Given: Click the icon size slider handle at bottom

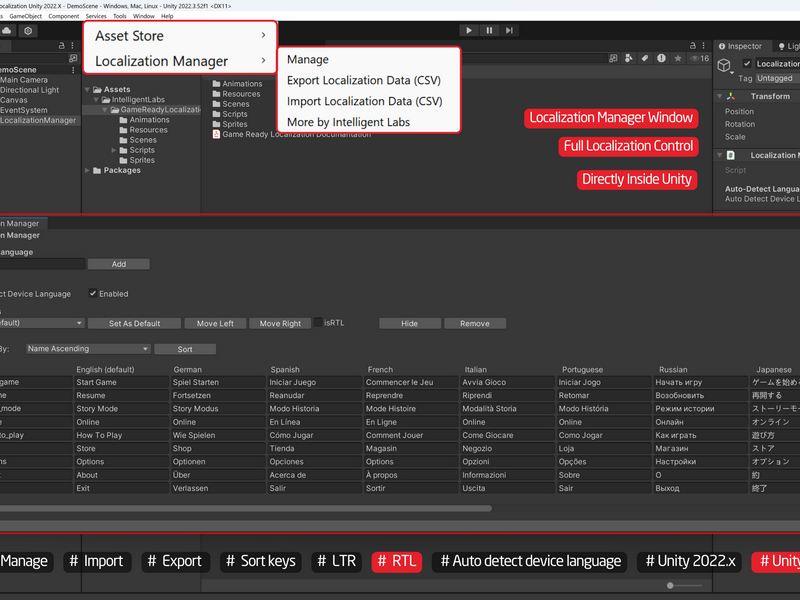Looking at the screenshot, I should coord(670,585).
